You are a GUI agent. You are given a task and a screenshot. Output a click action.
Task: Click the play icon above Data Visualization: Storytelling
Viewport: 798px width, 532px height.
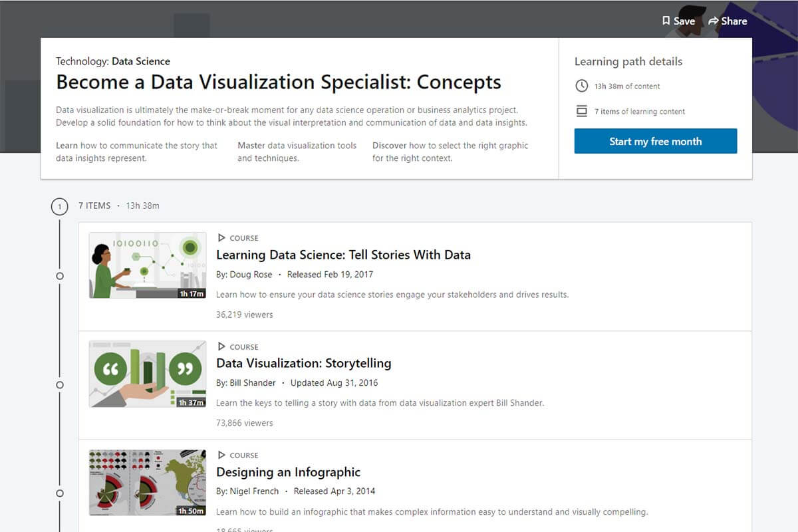tap(221, 346)
